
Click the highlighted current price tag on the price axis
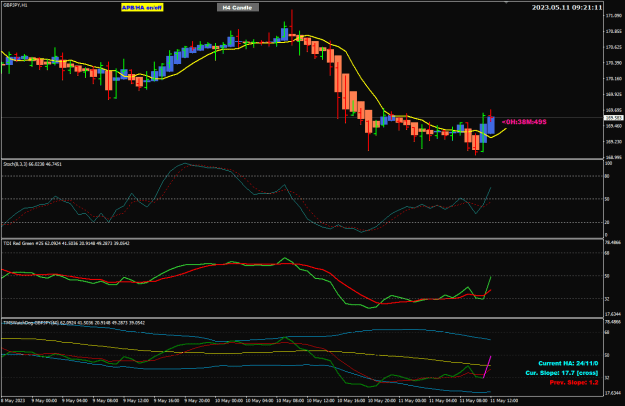(614, 118)
